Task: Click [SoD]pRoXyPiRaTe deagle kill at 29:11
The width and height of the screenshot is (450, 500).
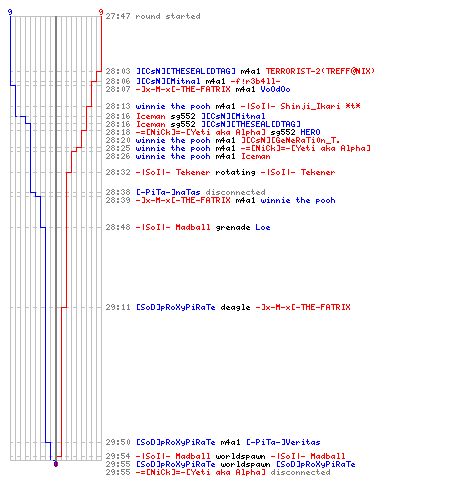Action: (228, 307)
